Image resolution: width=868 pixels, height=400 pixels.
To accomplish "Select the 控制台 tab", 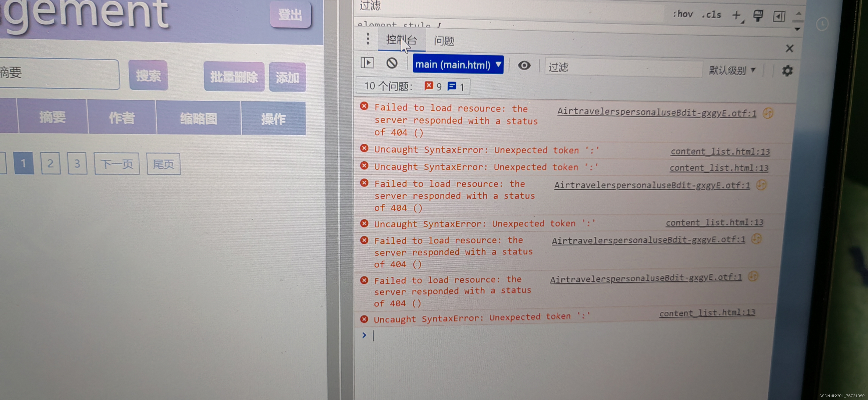I will pos(401,40).
